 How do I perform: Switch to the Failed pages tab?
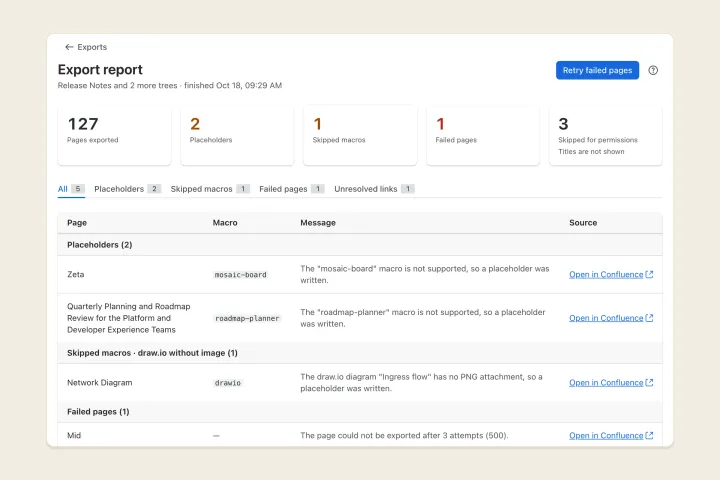point(292,189)
